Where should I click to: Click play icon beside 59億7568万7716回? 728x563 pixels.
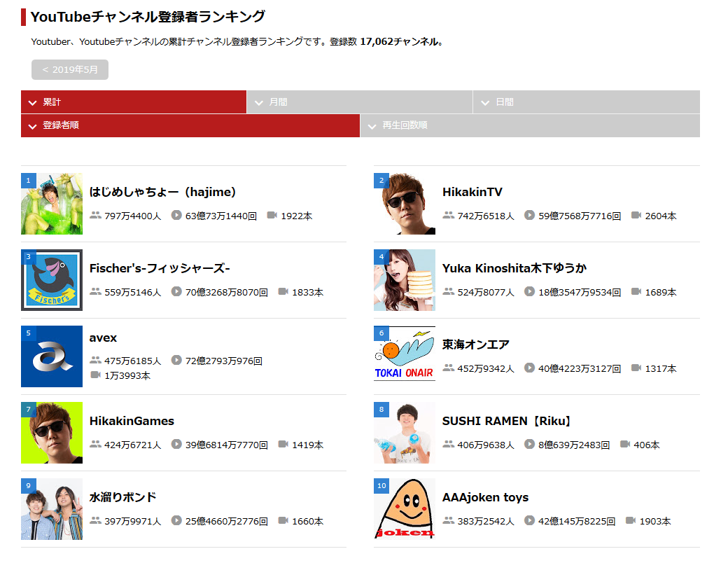tap(529, 215)
